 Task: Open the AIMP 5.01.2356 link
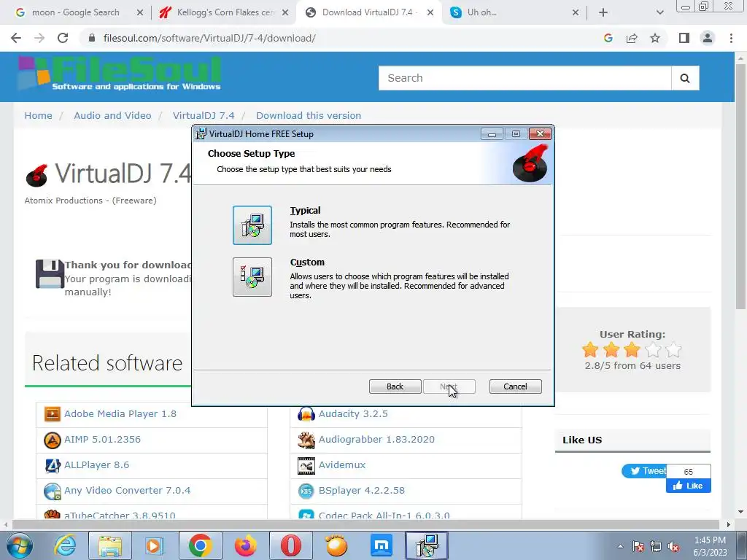point(102,439)
